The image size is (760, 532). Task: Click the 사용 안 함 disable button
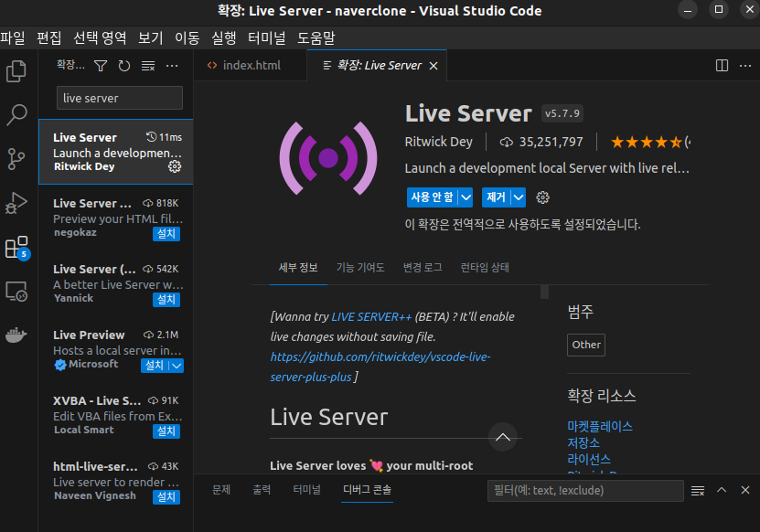[x=433, y=197]
